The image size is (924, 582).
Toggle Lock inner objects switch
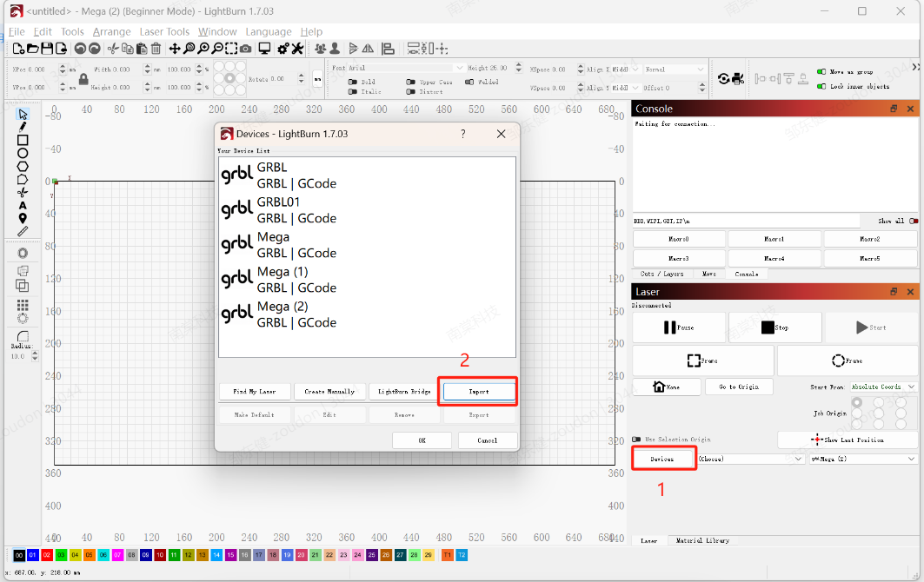pos(821,87)
